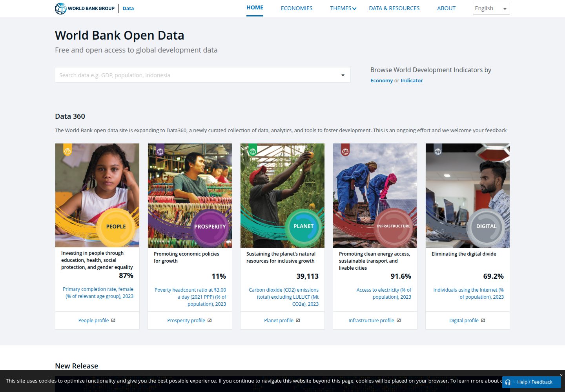
Task: Click the Data 360 section heading
Action: [70, 116]
